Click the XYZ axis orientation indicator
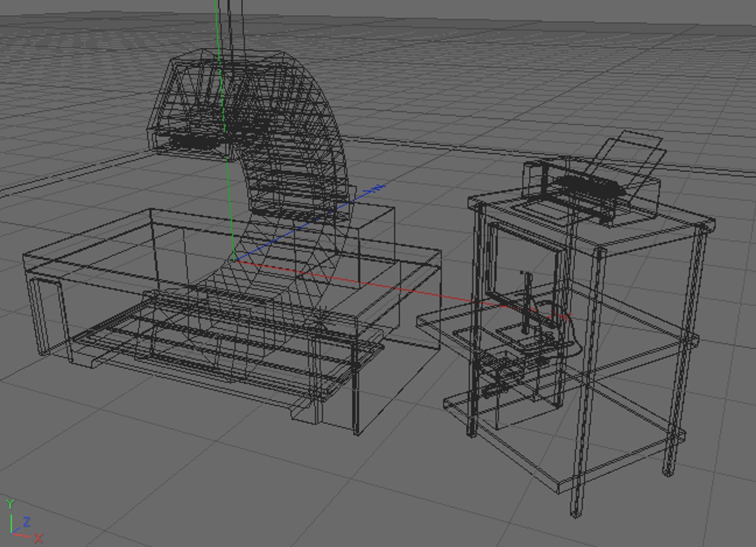 point(23,521)
